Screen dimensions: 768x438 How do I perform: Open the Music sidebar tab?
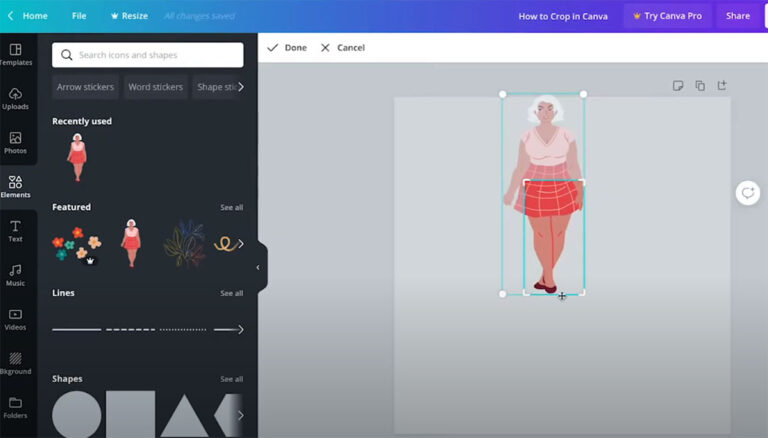16,275
